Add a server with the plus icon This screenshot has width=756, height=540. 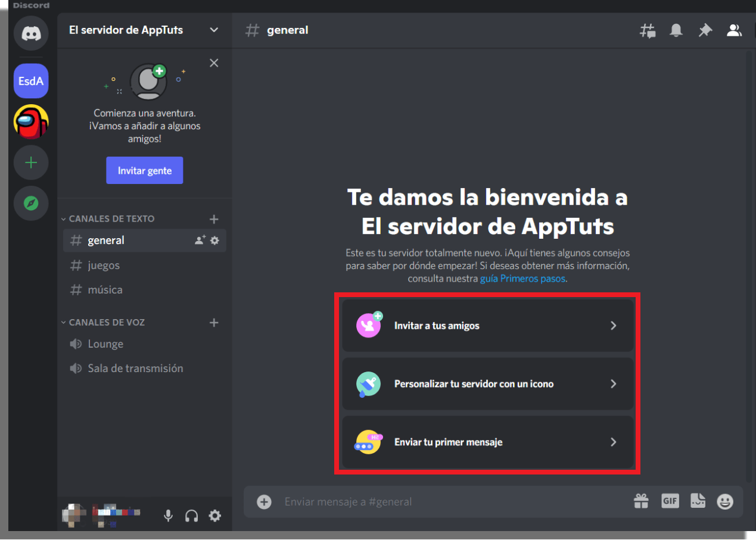click(x=31, y=163)
